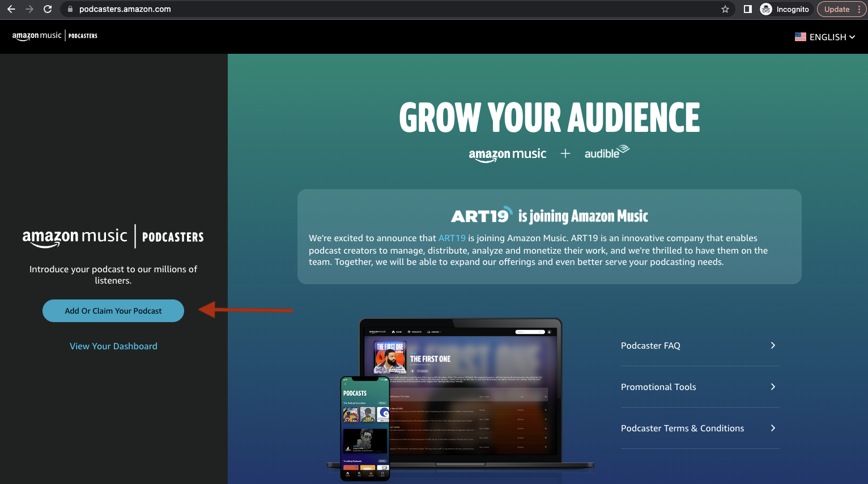Click Add Or Claim Your Podcast
868x484 pixels.
point(113,311)
